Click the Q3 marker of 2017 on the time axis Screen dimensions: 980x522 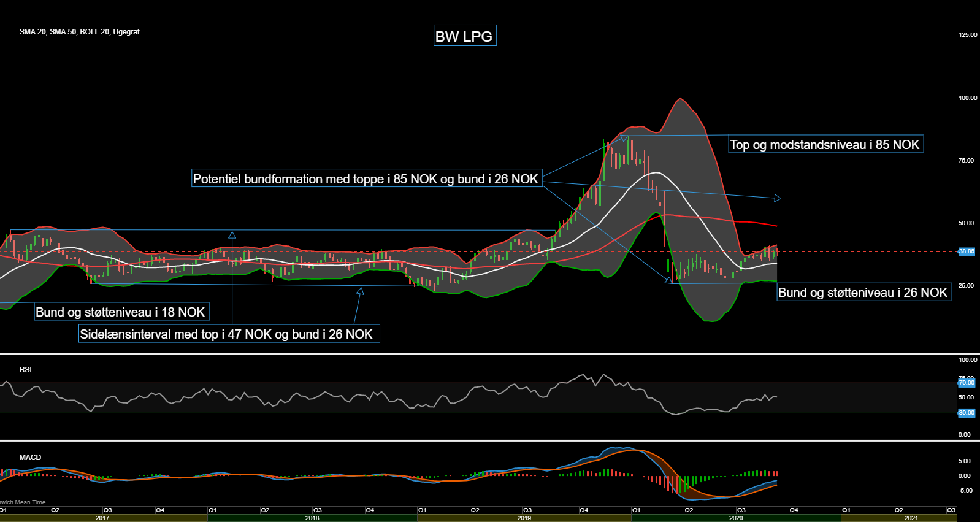(x=108, y=510)
